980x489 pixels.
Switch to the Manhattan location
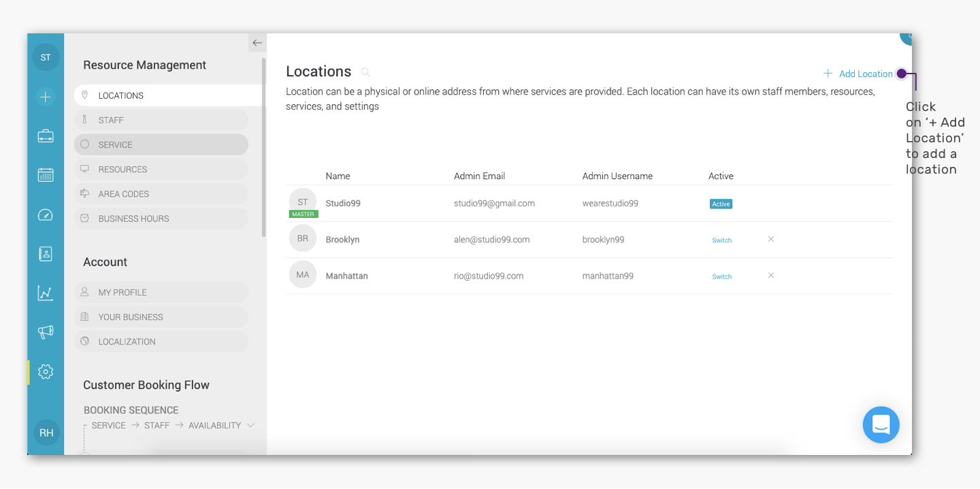(721, 277)
